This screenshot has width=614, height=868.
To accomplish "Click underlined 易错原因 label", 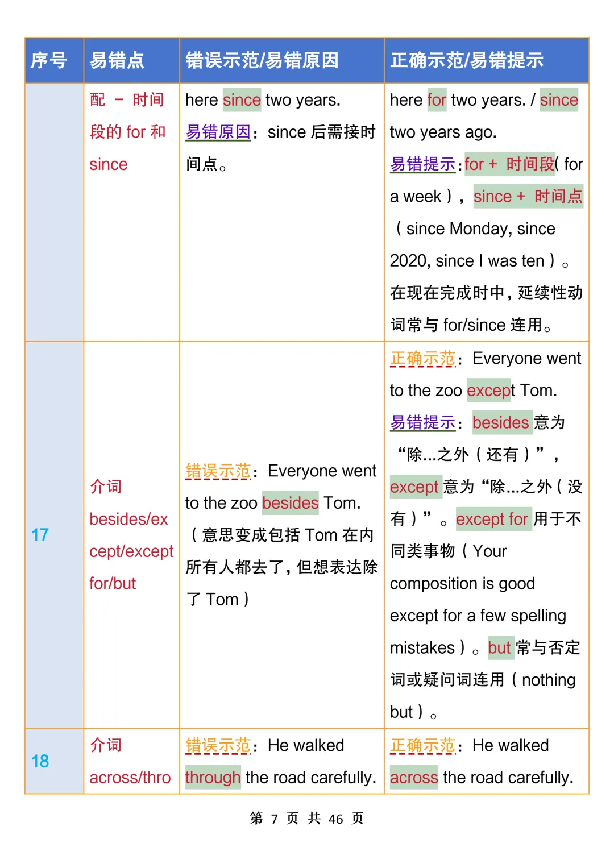I will tap(218, 132).
